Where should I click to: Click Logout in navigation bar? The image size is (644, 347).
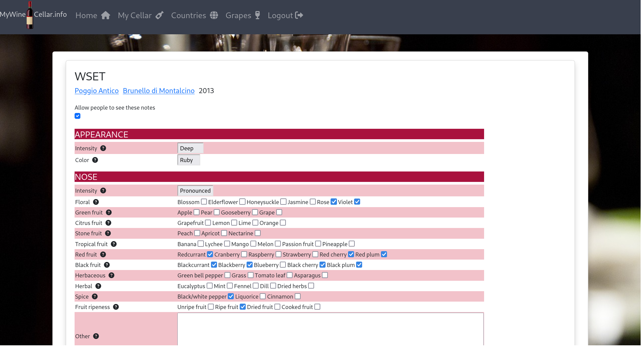(286, 15)
